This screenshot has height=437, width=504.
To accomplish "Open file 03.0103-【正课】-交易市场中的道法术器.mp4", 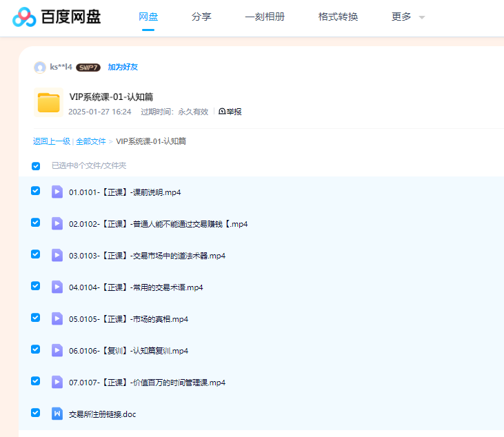I will tap(147, 256).
